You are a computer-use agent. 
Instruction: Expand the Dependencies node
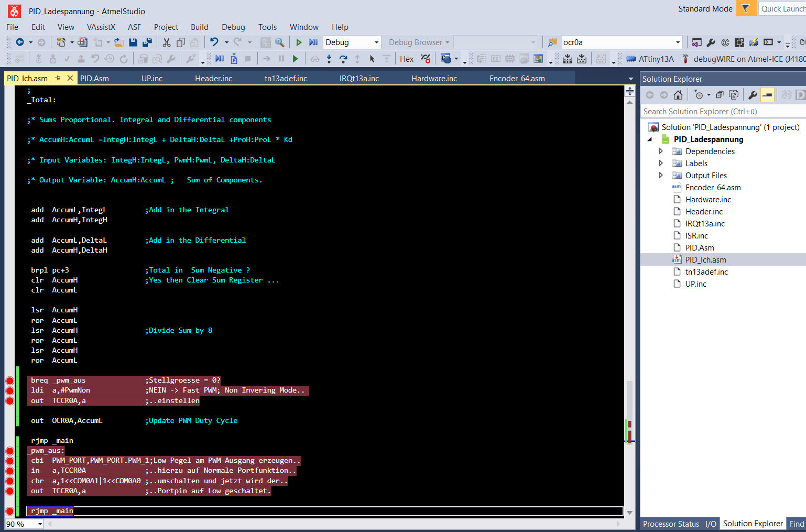(661, 151)
